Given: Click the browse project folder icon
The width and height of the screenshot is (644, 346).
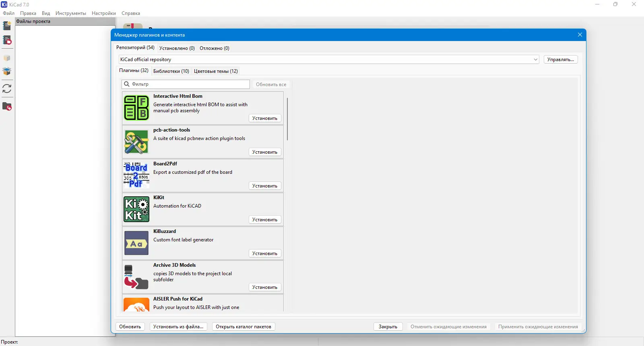Looking at the screenshot, I should coord(7,107).
